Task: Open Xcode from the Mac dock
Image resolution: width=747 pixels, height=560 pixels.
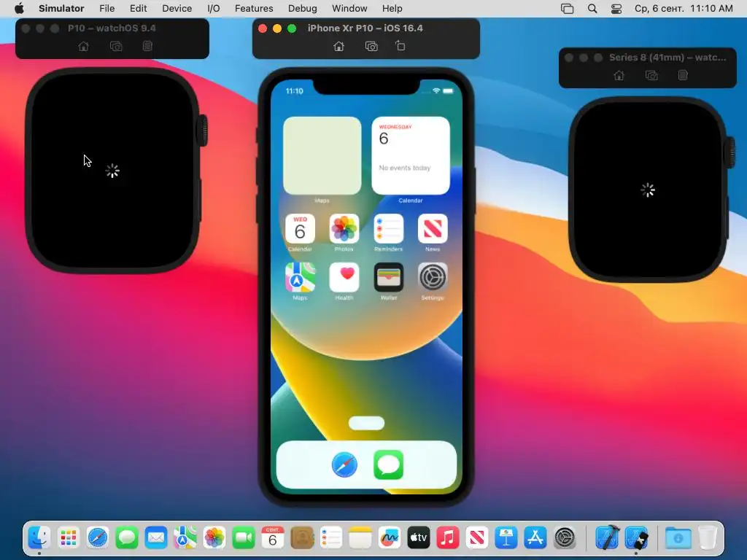Action: click(x=607, y=537)
